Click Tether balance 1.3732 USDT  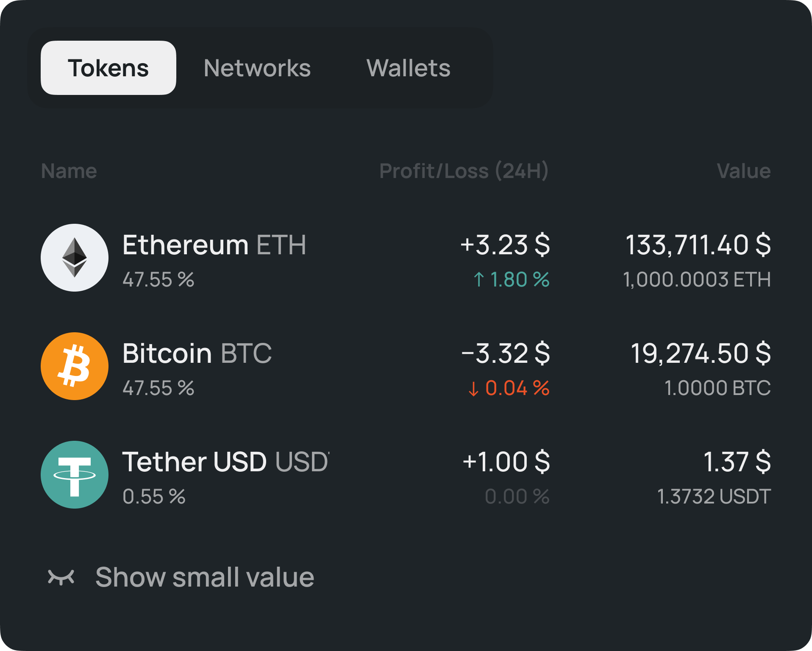[714, 497]
